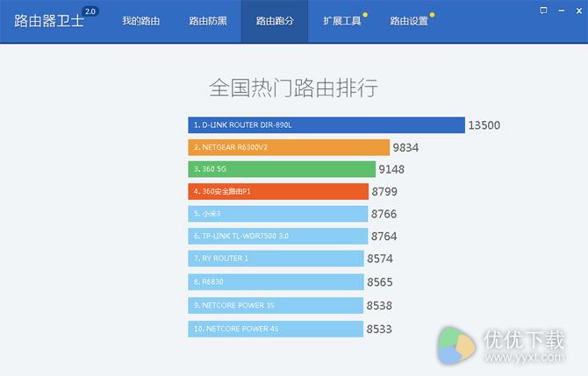
Task: Click the score value 8764
Action: point(384,237)
